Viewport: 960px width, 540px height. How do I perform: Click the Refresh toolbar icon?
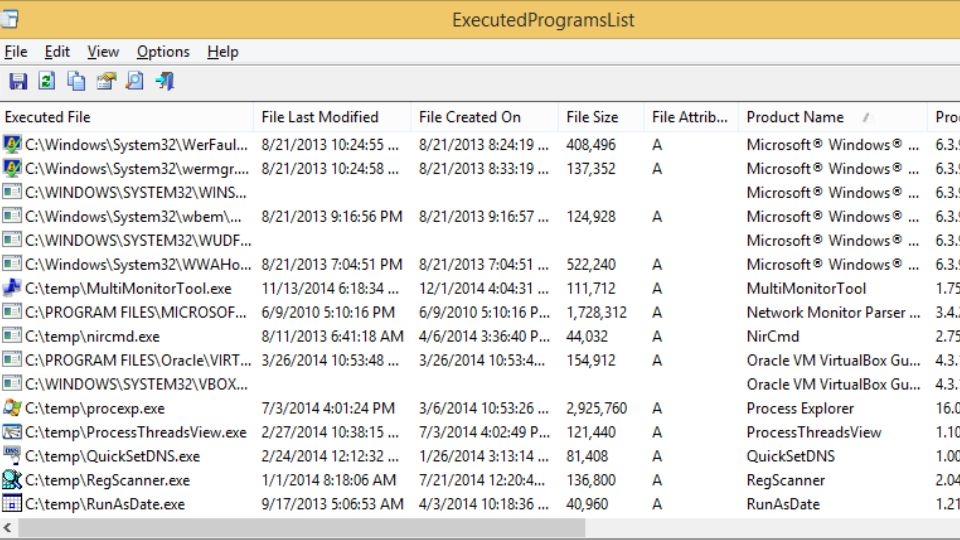tap(47, 81)
